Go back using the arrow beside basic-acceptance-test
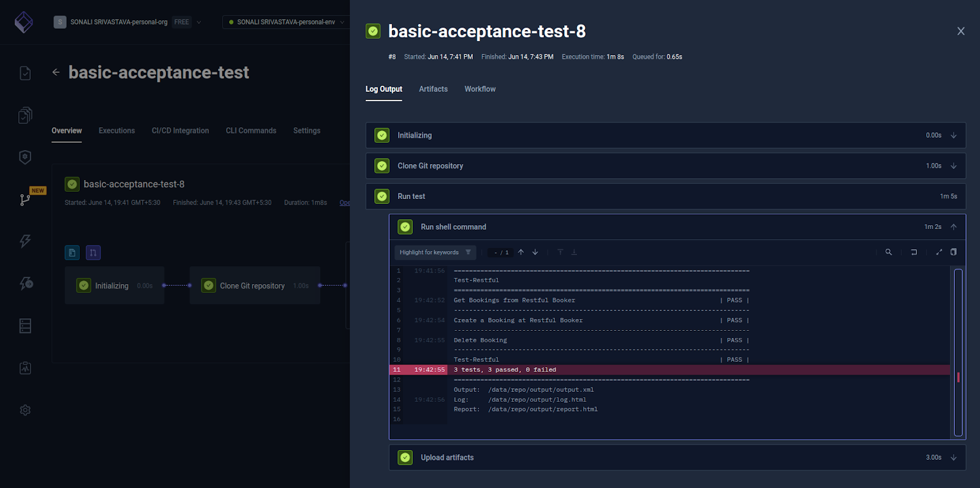 [x=56, y=72]
